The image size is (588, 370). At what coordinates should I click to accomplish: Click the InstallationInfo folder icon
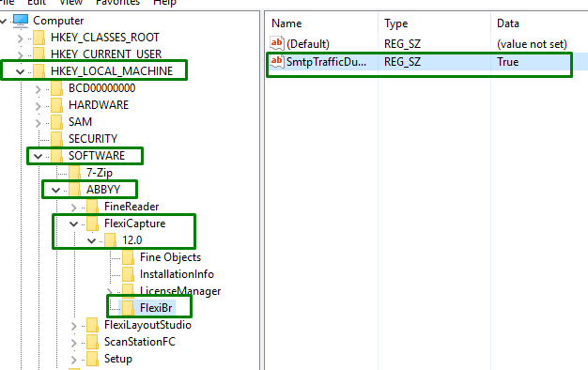pyautogui.click(x=128, y=274)
